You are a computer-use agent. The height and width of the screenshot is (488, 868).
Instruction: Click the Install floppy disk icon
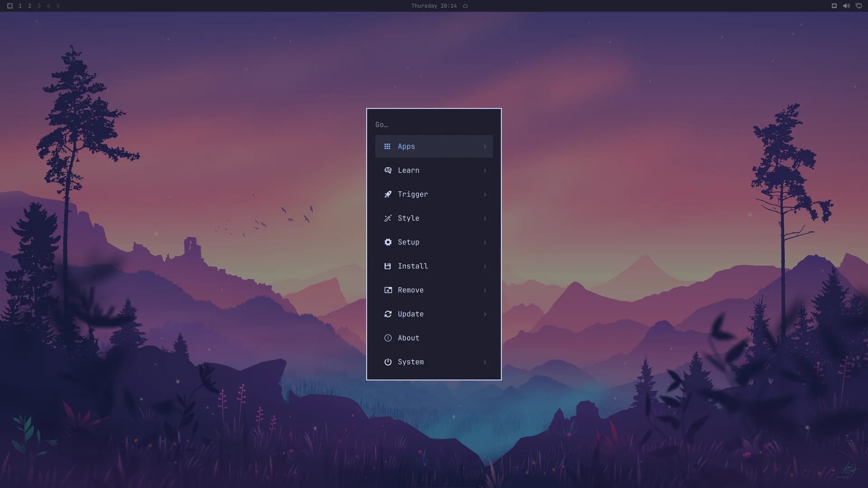pos(387,266)
